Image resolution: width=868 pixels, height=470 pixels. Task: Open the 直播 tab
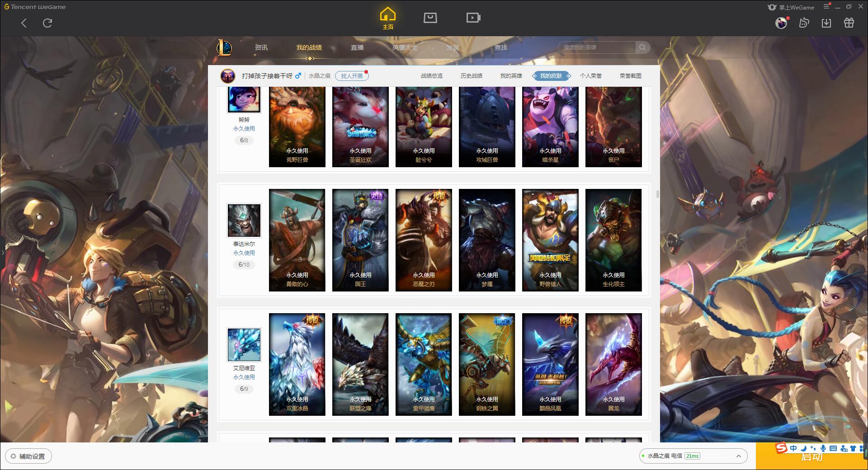357,47
